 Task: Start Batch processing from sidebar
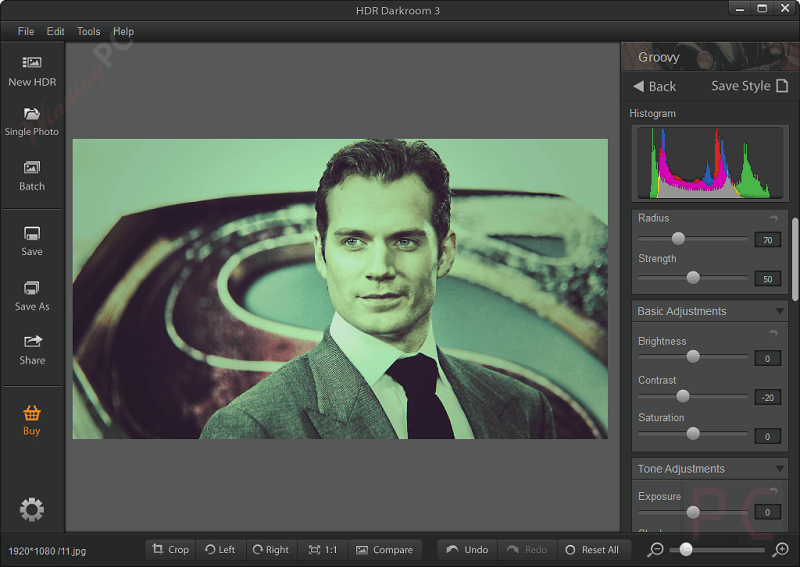pyautogui.click(x=32, y=168)
